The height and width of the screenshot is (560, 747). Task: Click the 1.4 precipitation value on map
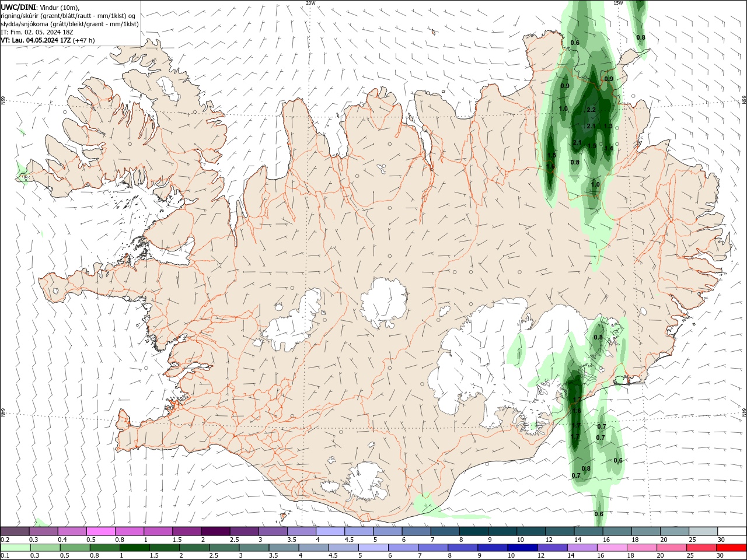click(609, 148)
